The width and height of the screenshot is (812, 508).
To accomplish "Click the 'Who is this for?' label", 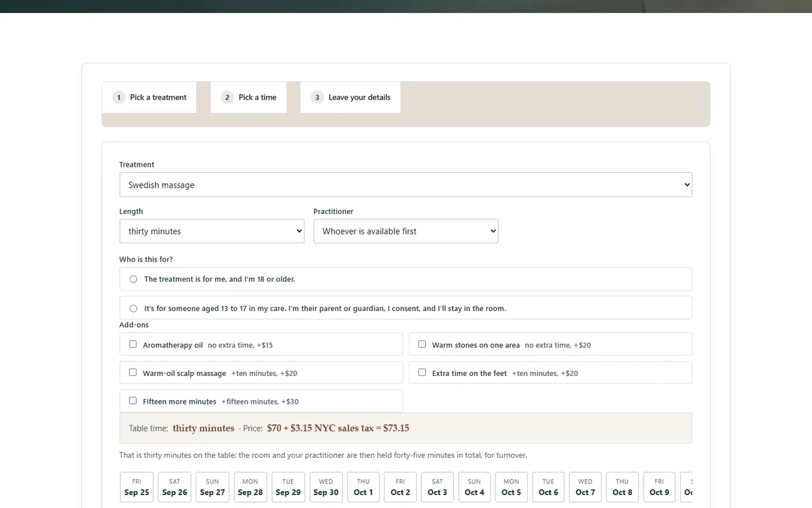I will (x=146, y=259).
